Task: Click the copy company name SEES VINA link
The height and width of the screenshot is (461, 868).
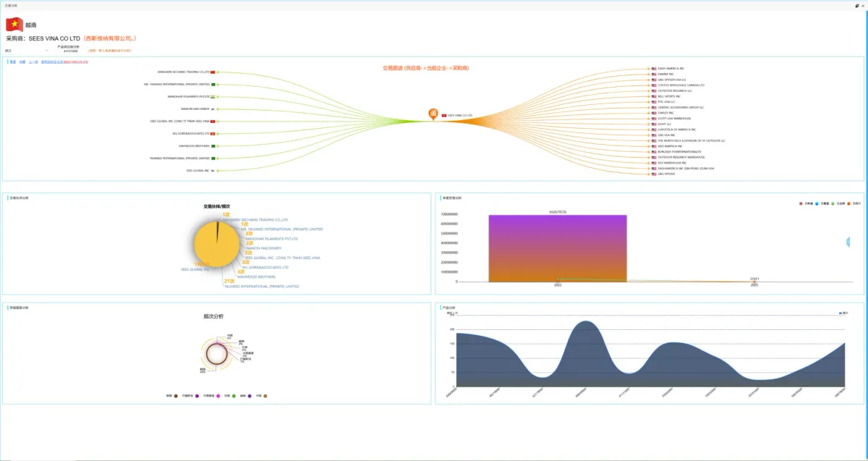Action: tap(64, 62)
